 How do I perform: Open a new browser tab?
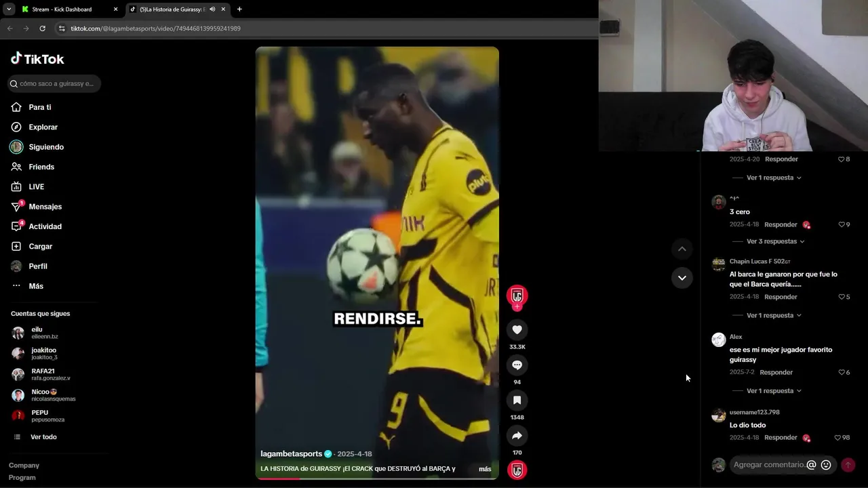(x=239, y=9)
